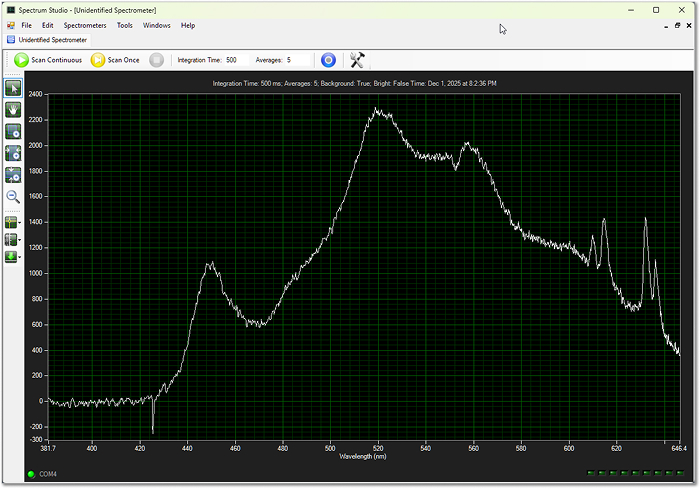The image size is (700, 489).
Task: Expand the grid layout dropdown arrow
Action: [x=21, y=240]
